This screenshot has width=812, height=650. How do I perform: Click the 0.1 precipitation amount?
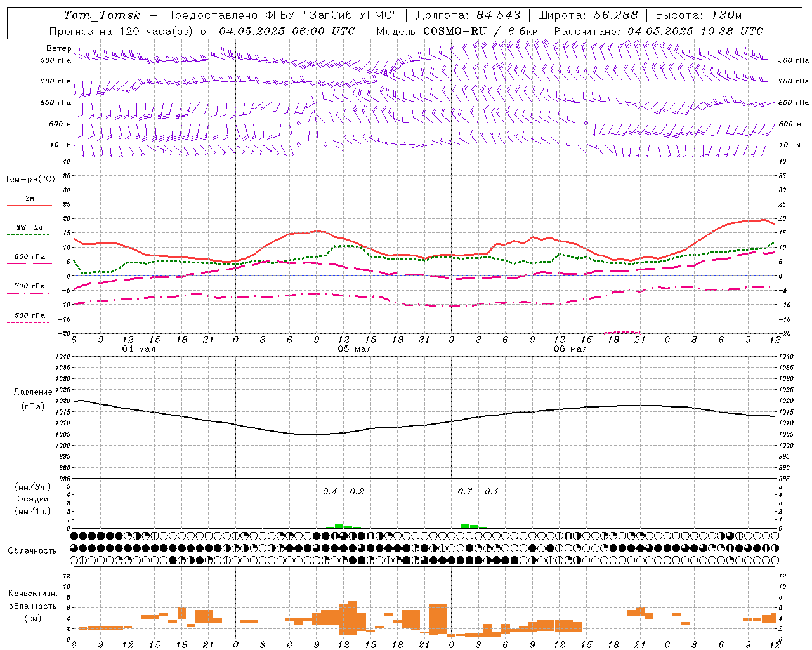[492, 492]
